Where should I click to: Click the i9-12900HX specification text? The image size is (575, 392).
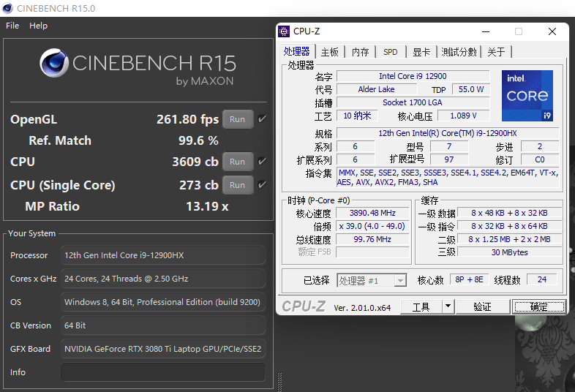pyautogui.click(x=448, y=133)
